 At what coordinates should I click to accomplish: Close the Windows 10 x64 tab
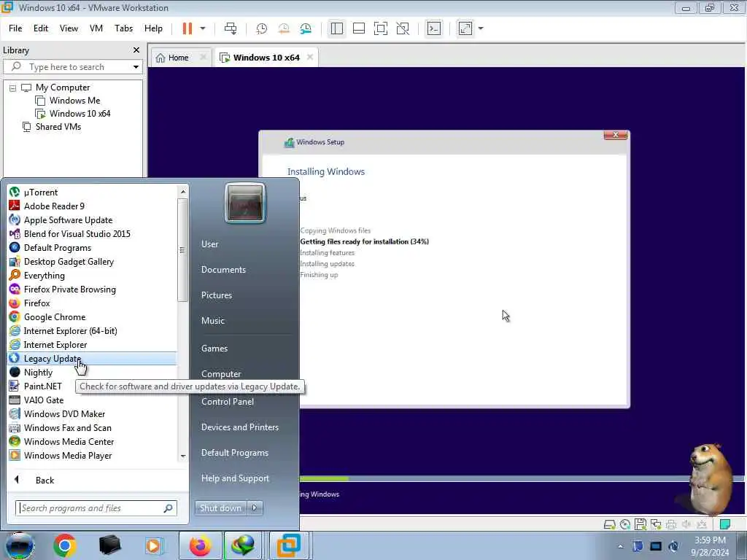coord(310,57)
